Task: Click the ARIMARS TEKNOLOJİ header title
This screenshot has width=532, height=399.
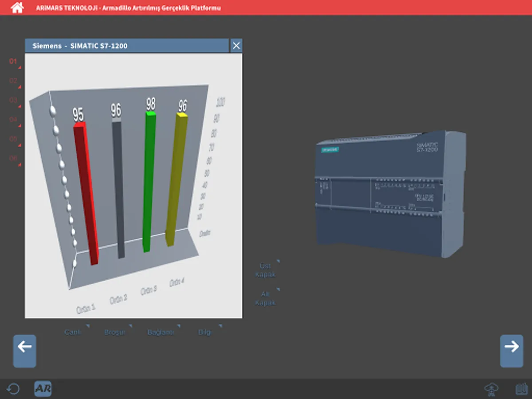Action: [129, 8]
